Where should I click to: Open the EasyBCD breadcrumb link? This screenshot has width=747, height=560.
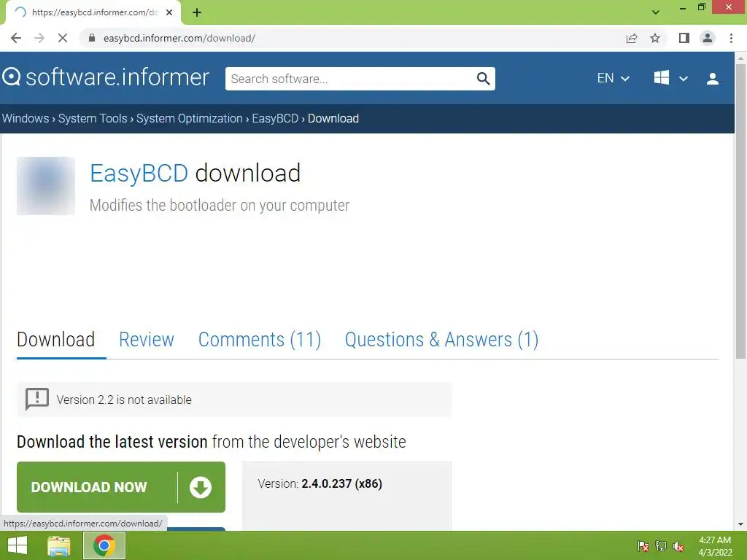point(275,119)
